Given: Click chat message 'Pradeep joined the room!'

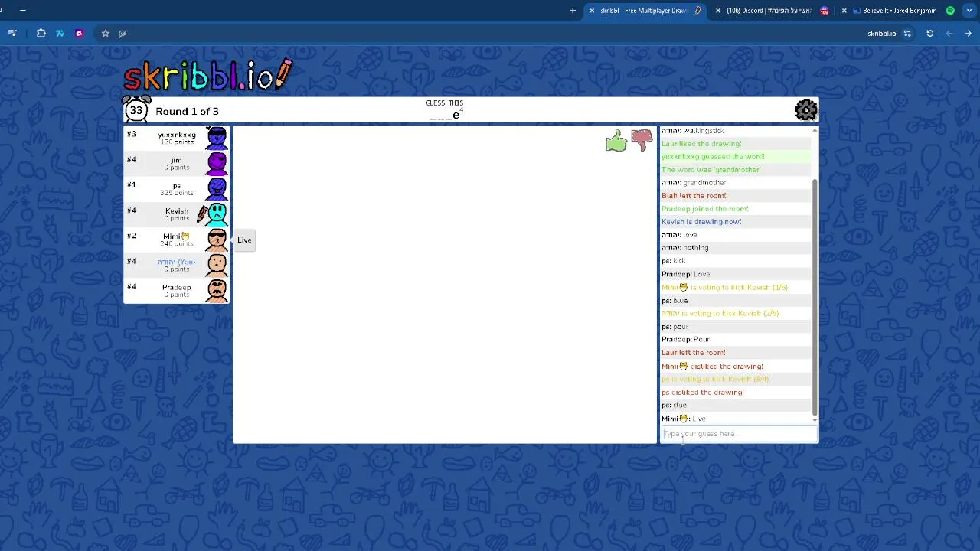Looking at the screenshot, I should [x=705, y=209].
